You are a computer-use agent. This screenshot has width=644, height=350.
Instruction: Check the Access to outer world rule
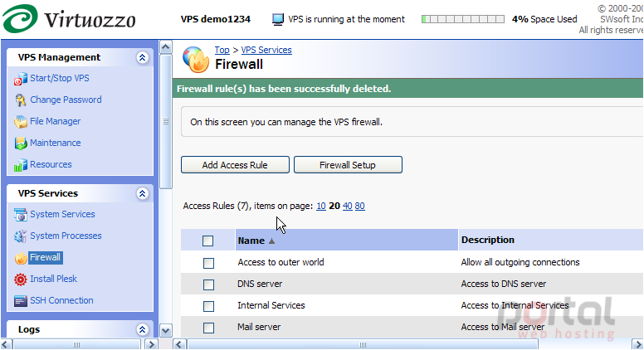coord(208,263)
